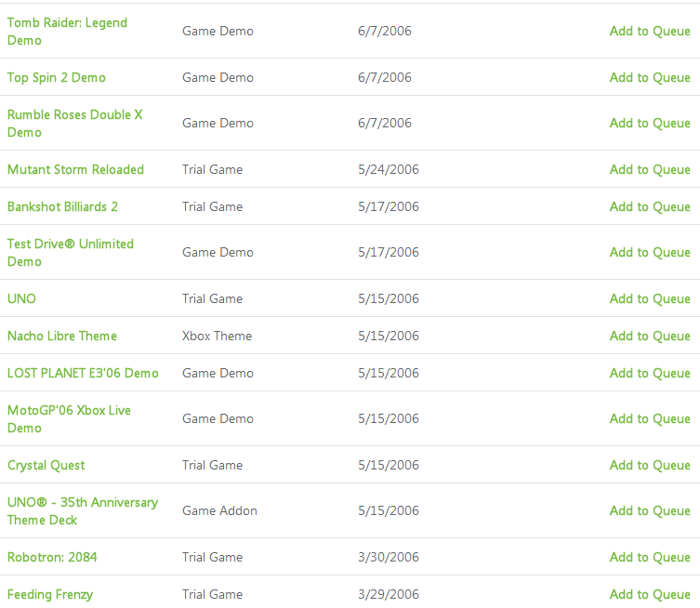Open UNO 35th Anniversary Theme Deck link
The image size is (700, 608).
(83, 511)
